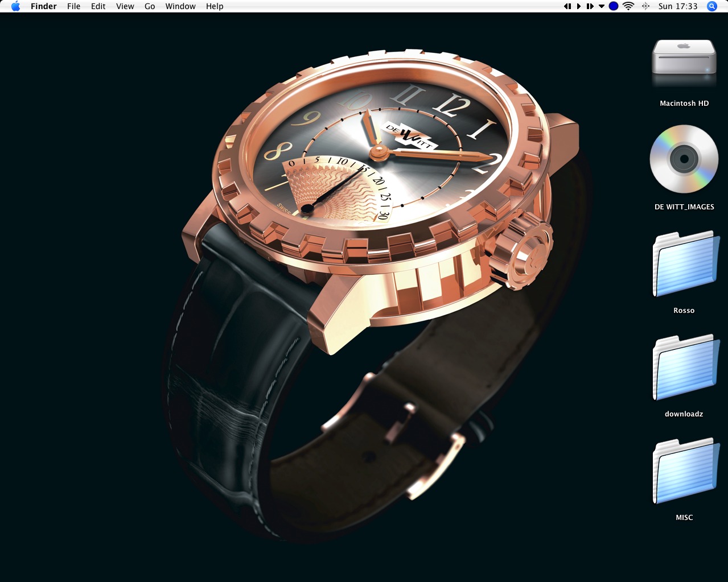Open the File menu
The width and height of the screenshot is (728, 582).
73,6
